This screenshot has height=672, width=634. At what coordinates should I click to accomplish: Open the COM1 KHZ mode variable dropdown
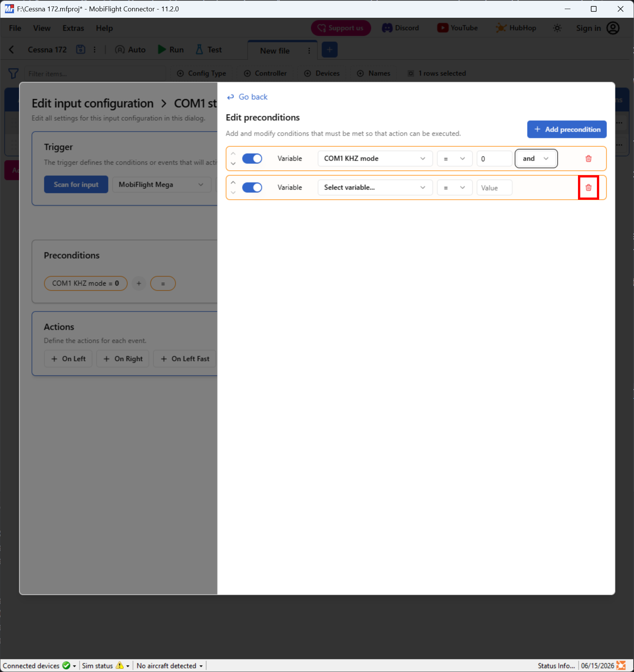[x=375, y=159]
